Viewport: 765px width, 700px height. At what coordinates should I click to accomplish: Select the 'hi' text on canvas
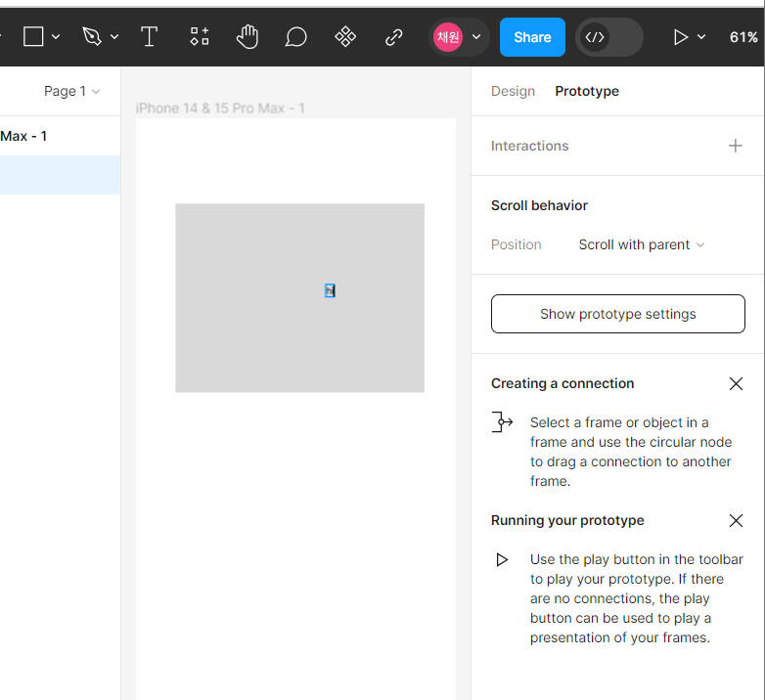click(x=331, y=291)
